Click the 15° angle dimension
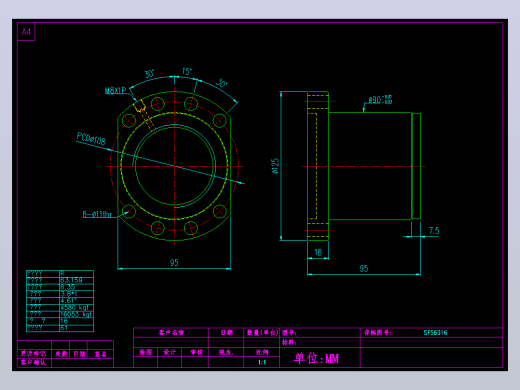The image size is (520, 390). 187,71
